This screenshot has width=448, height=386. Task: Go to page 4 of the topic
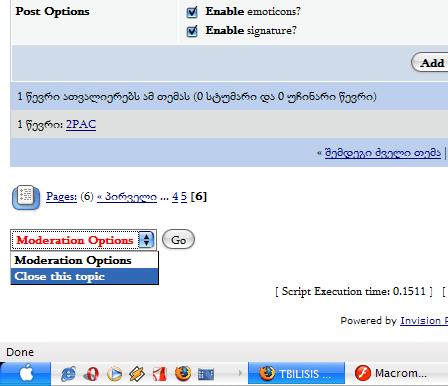pyautogui.click(x=175, y=197)
